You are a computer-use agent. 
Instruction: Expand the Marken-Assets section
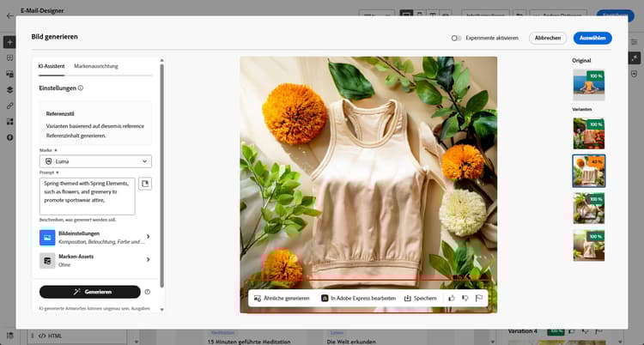point(95,259)
